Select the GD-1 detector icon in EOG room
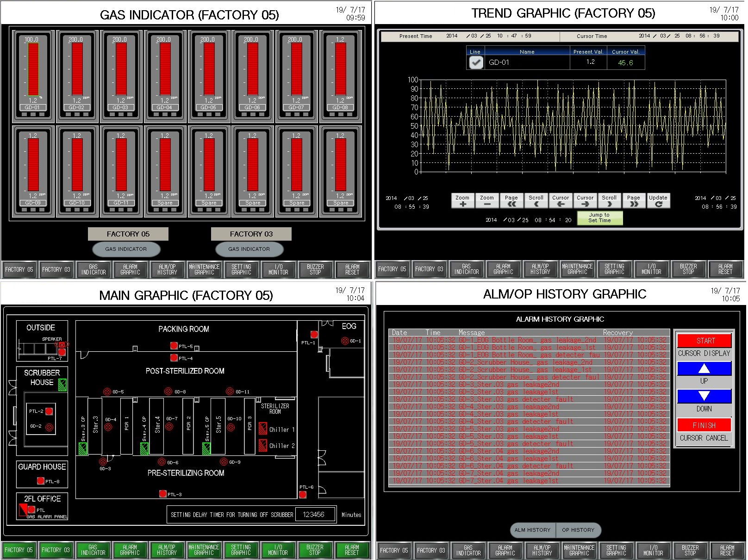Viewport: 748px width, 560px height. point(345,341)
